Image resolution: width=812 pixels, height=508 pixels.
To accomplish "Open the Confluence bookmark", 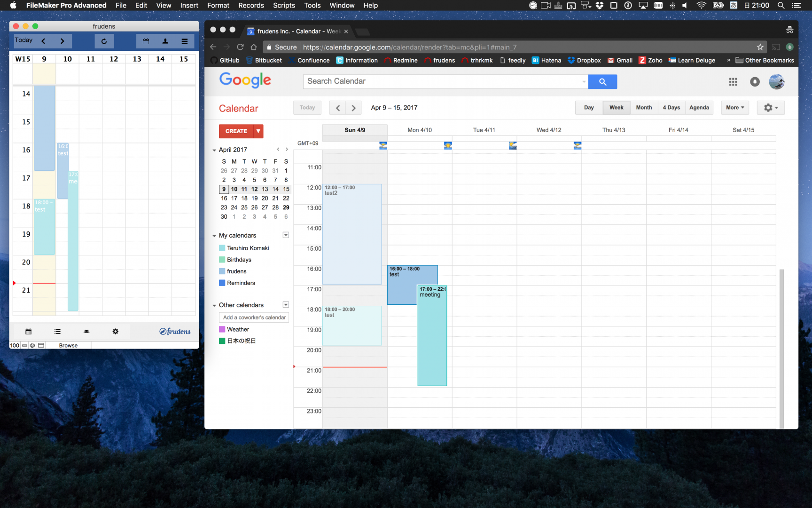I will click(x=309, y=60).
